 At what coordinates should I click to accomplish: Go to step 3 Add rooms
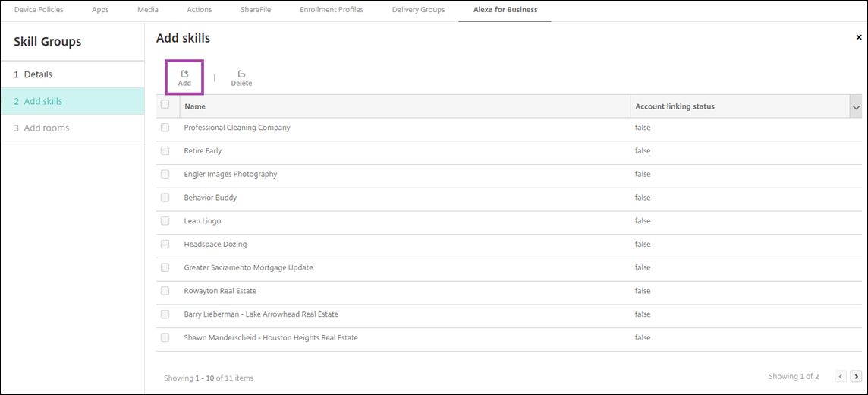click(73, 128)
